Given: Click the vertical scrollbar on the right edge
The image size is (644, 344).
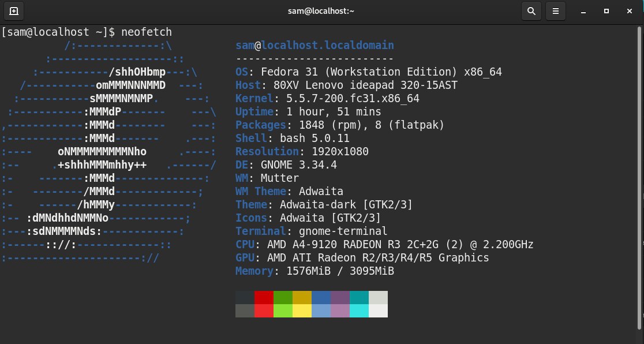Looking at the screenshot, I should [641, 173].
